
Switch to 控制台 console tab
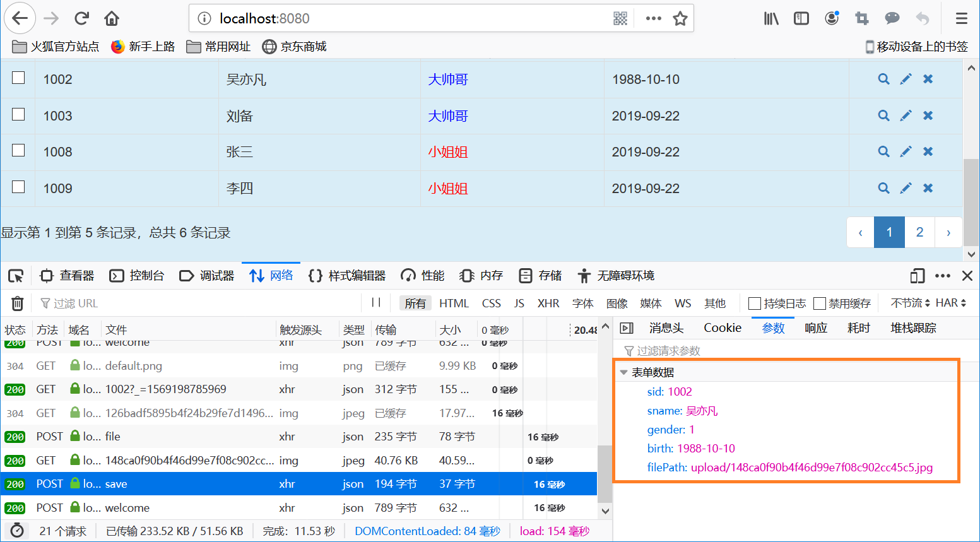tap(137, 276)
